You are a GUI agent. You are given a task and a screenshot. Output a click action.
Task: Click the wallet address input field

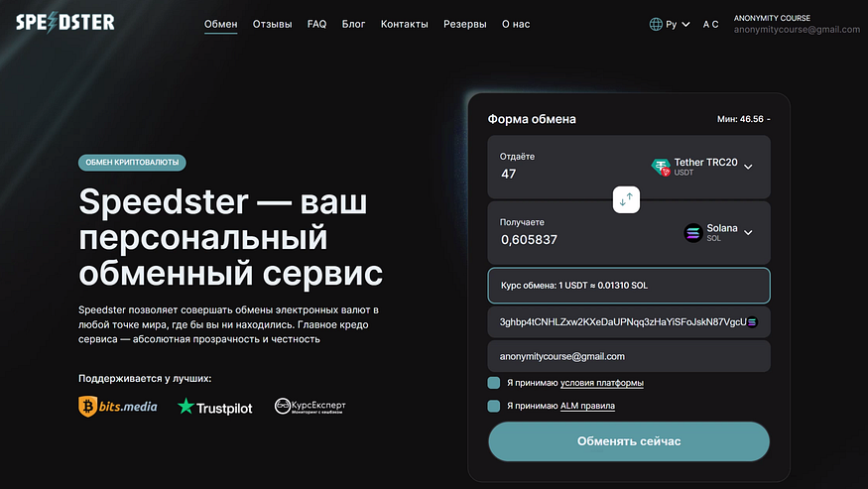click(629, 322)
